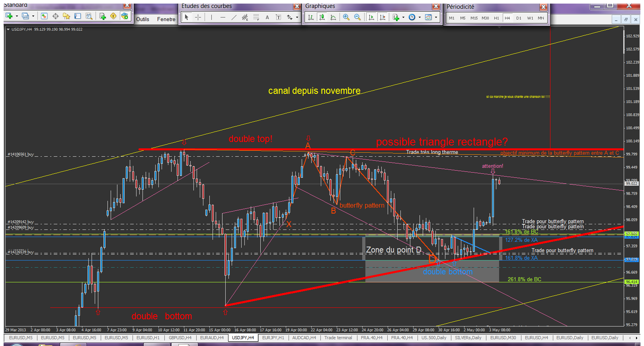
Task: Expand the New Chart dropdown arrow
Action: 17,16
